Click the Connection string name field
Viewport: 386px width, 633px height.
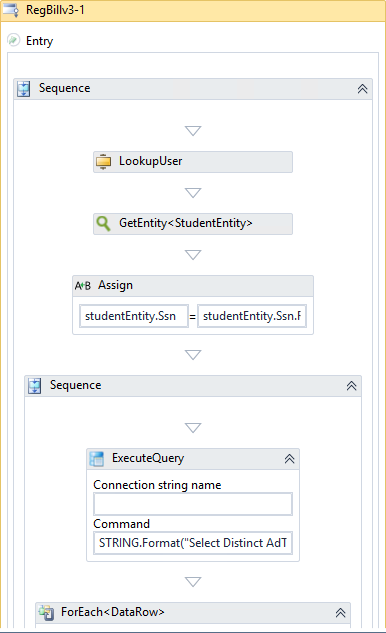pos(193,504)
